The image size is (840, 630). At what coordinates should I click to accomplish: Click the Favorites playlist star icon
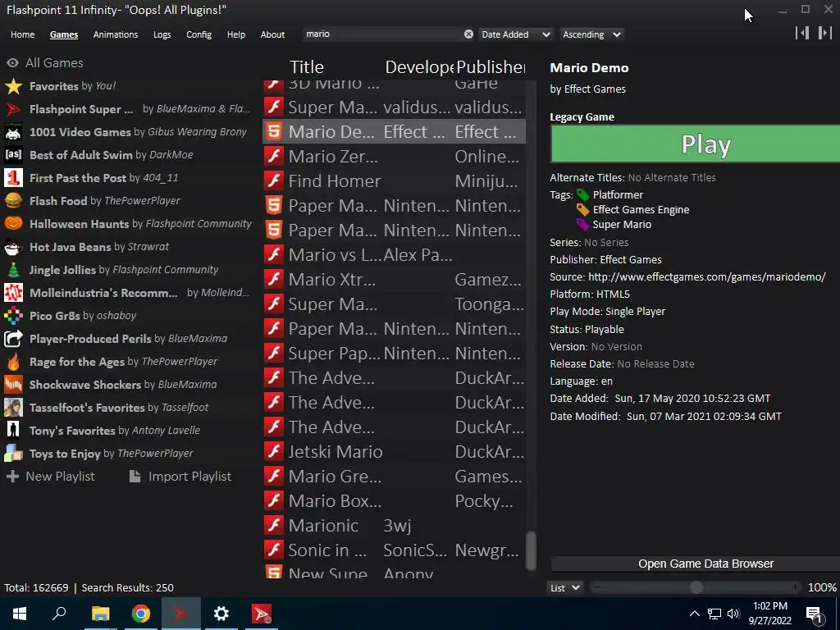pos(13,86)
